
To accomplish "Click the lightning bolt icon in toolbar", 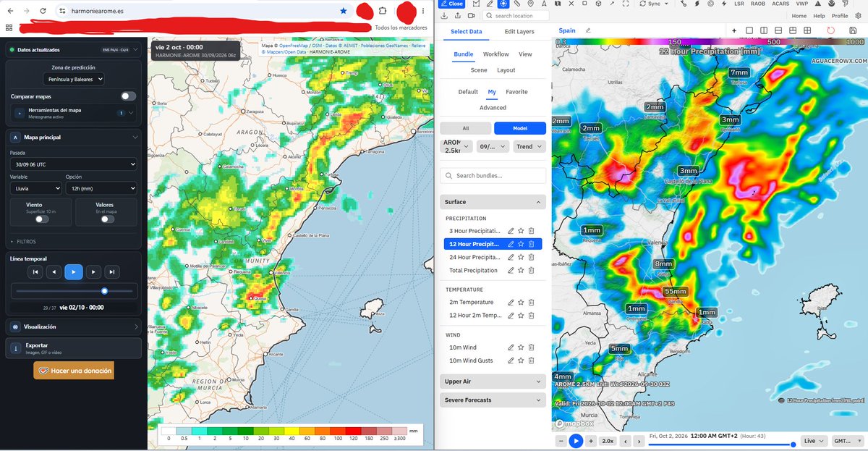I will (724, 4).
